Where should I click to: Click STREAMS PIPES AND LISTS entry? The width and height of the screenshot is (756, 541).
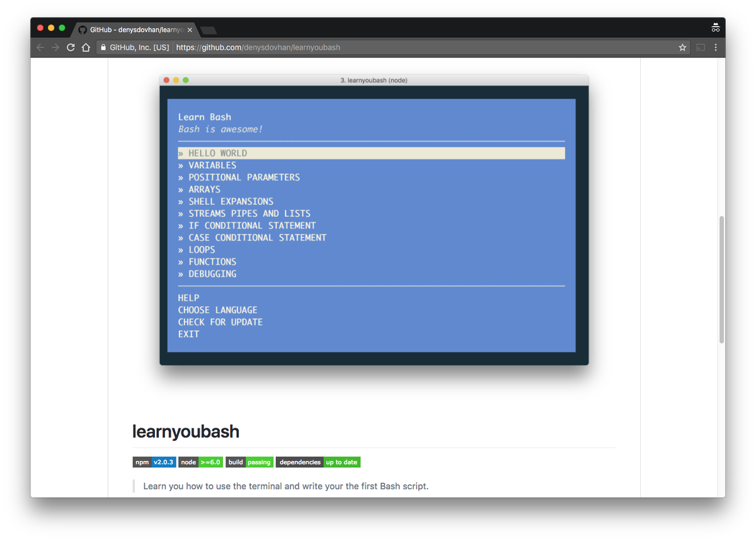tap(249, 213)
